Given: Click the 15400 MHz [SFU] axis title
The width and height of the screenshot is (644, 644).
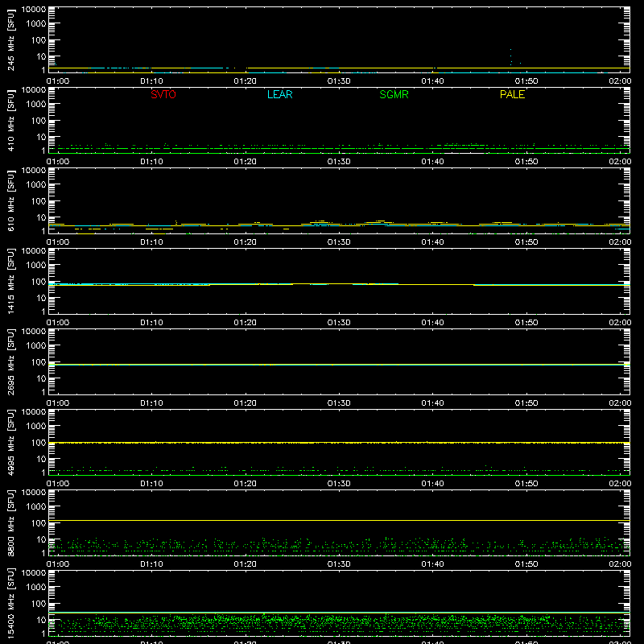Looking at the screenshot, I should pyautogui.click(x=10, y=603).
